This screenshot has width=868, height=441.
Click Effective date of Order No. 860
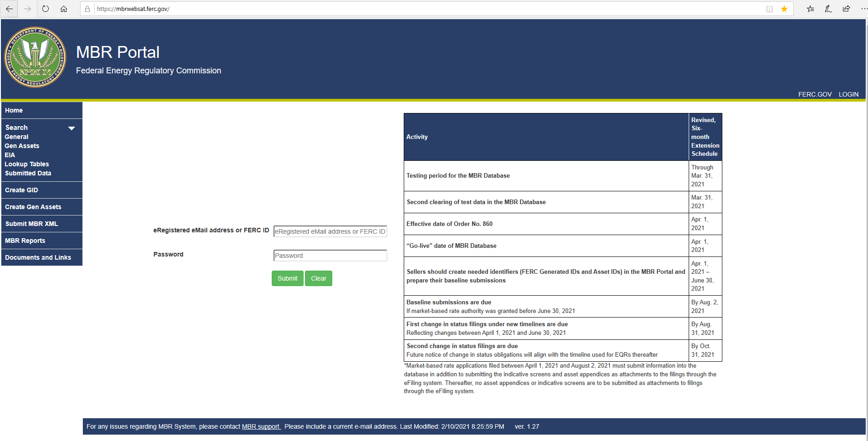[449, 224]
